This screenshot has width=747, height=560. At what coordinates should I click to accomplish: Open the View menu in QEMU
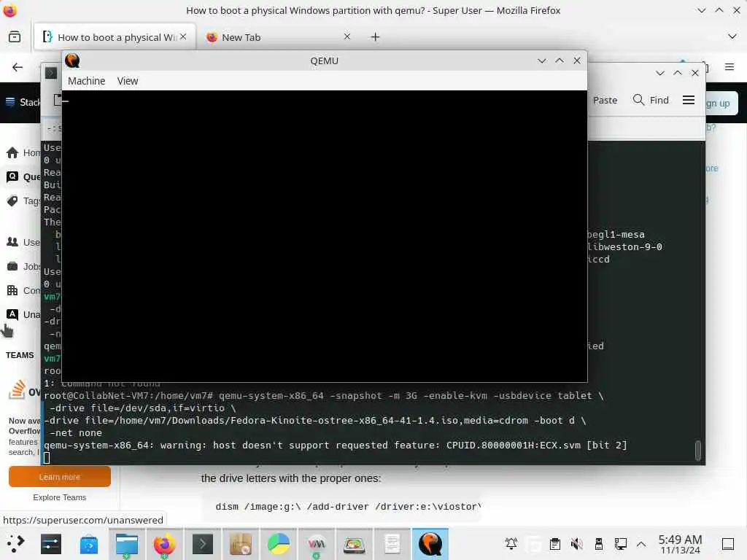(x=127, y=81)
